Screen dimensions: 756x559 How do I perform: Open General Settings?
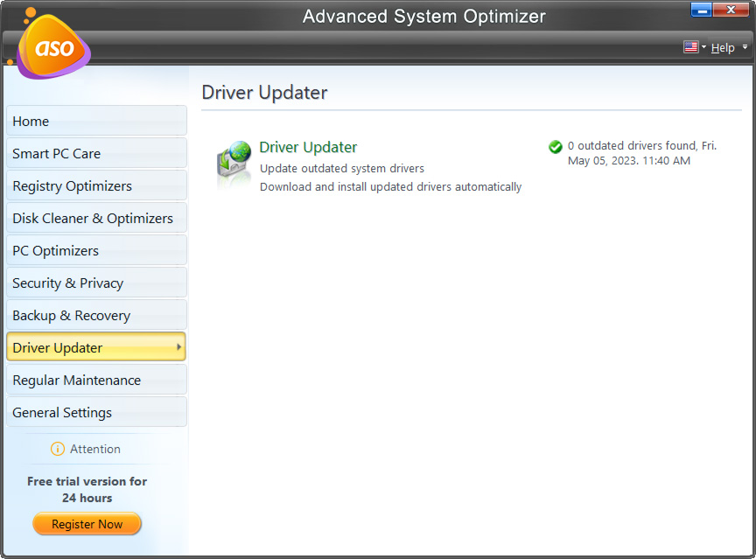pyautogui.click(x=96, y=412)
